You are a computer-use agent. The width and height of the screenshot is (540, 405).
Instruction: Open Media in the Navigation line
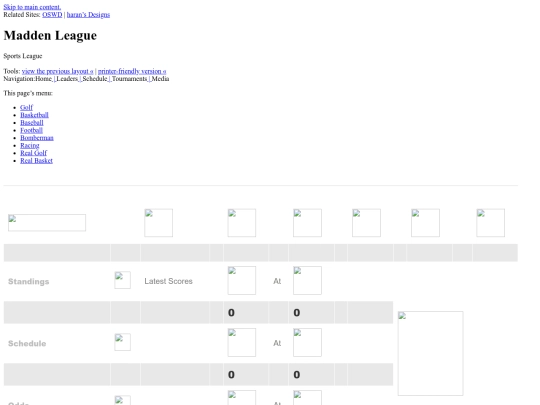(160, 79)
